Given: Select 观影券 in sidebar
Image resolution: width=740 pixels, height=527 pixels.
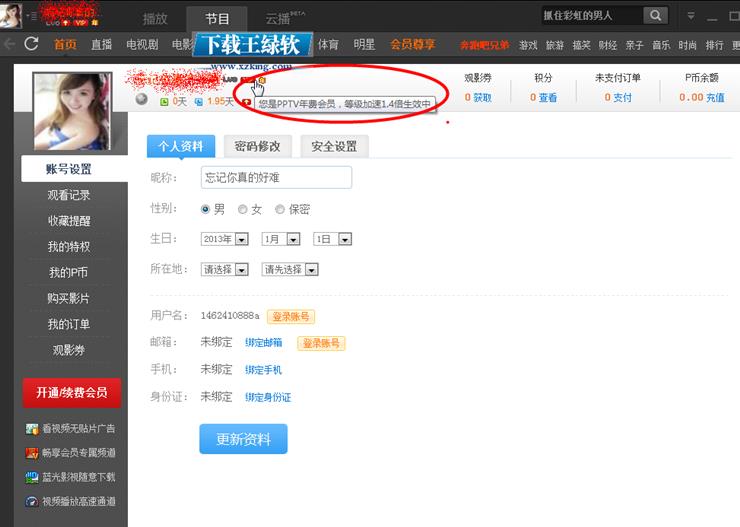Looking at the screenshot, I should tap(69, 350).
